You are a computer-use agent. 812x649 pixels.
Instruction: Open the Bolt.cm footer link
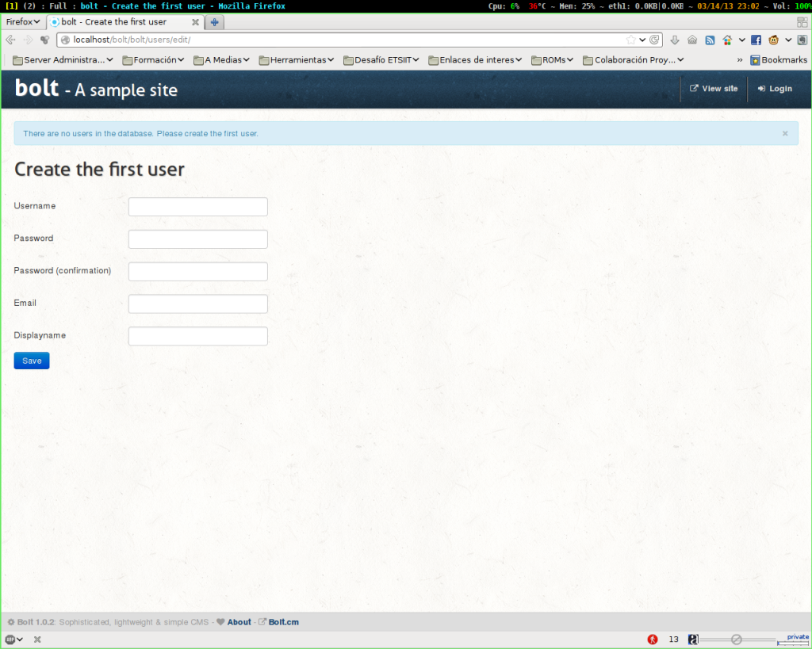283,622
